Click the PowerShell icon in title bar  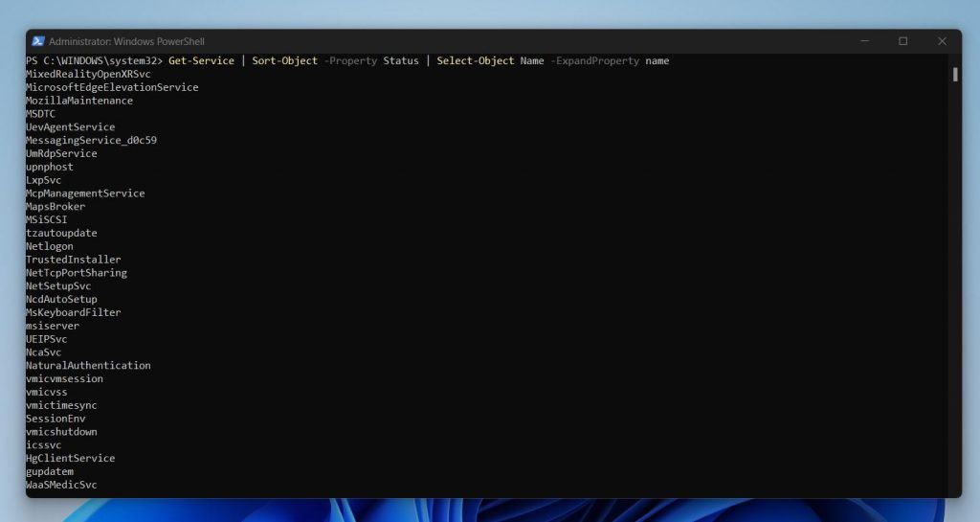[x=38, y=41]
